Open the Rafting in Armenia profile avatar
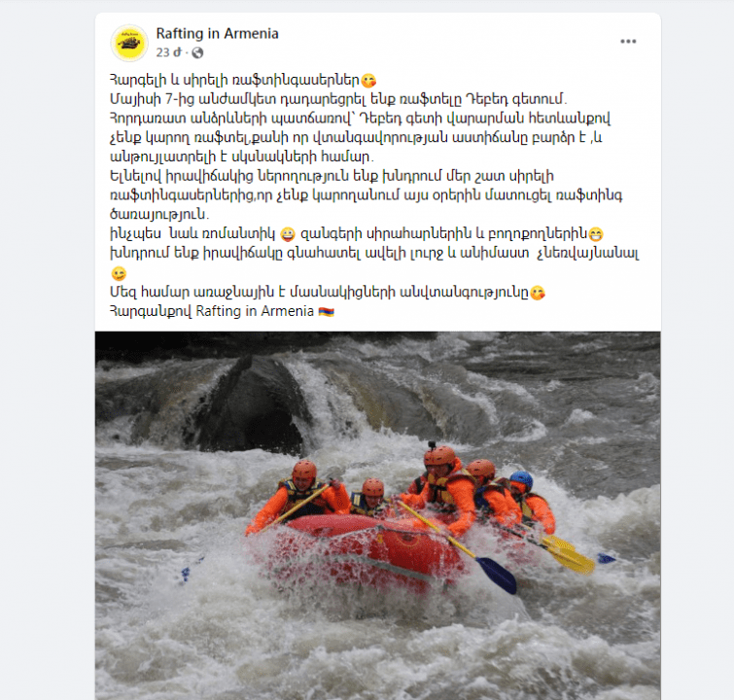Screen dimensions: 734x700 click(x=129, y=43)
